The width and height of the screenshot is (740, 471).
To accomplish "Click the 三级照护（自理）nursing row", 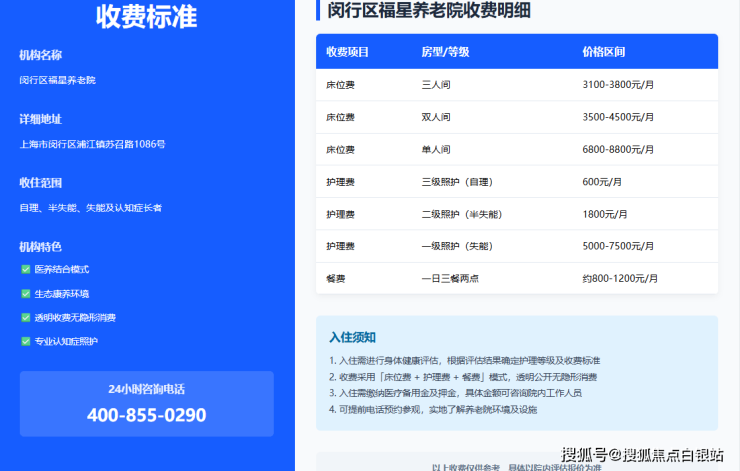I will (x=517, y=182).
